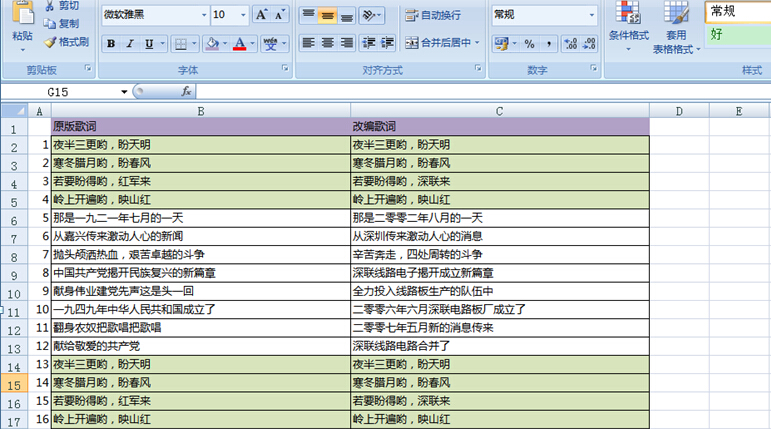This screenshot has height=429, width=771.
Task: Expand the font size dropdown
Action: (243, 15)
